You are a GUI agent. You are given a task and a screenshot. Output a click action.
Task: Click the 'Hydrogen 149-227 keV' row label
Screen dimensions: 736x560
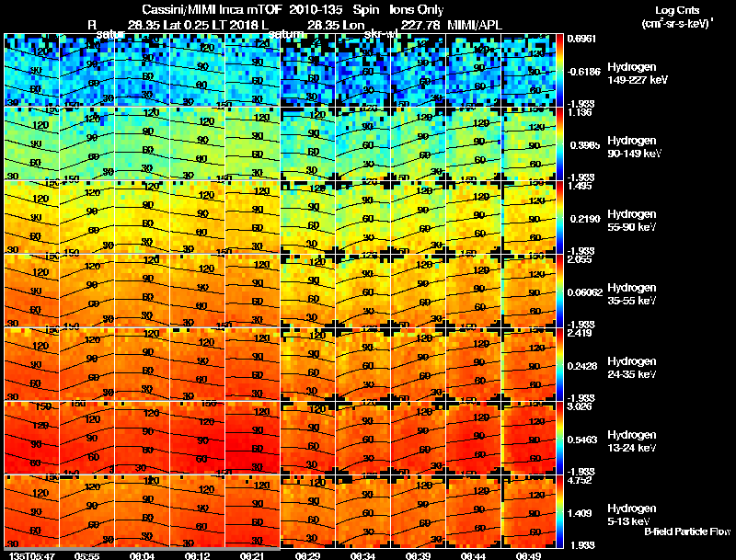click(x=638, y=74)
